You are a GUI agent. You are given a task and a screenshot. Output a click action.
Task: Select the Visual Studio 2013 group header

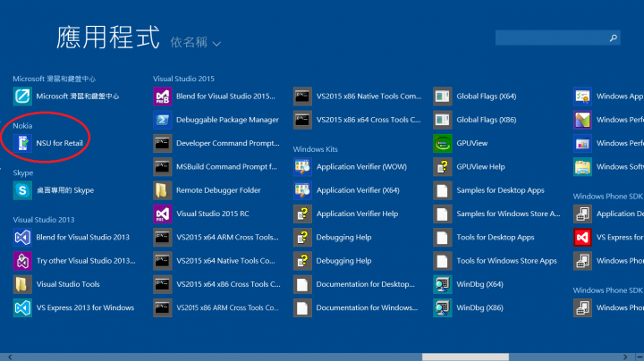coord(44,220)
